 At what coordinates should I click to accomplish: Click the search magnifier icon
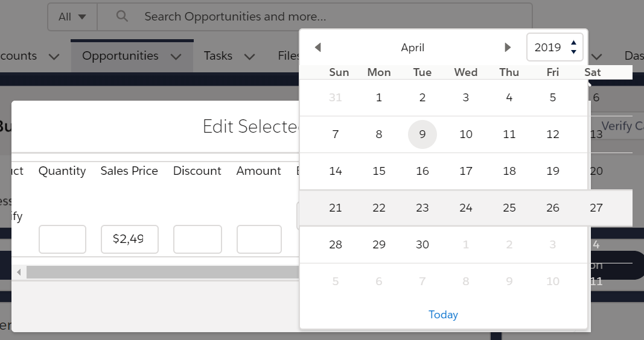(122, 17)
